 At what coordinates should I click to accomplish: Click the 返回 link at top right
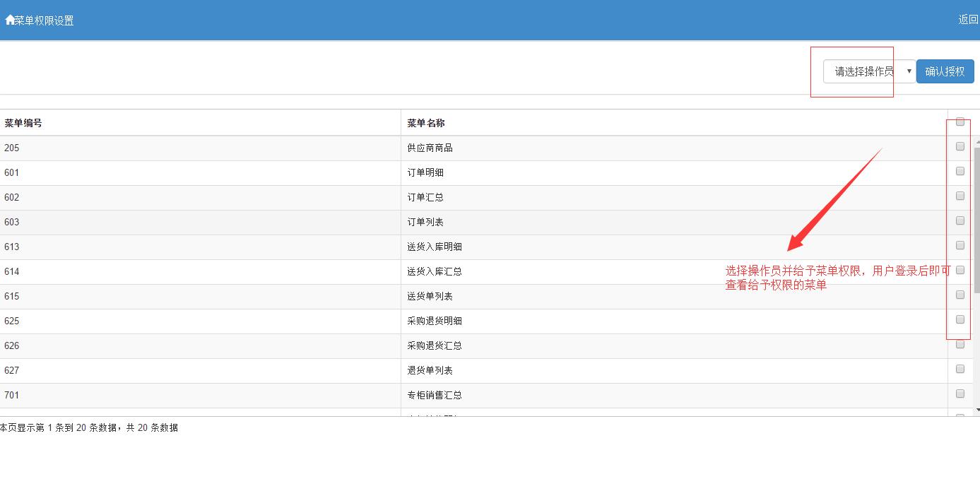pos(968,20)
